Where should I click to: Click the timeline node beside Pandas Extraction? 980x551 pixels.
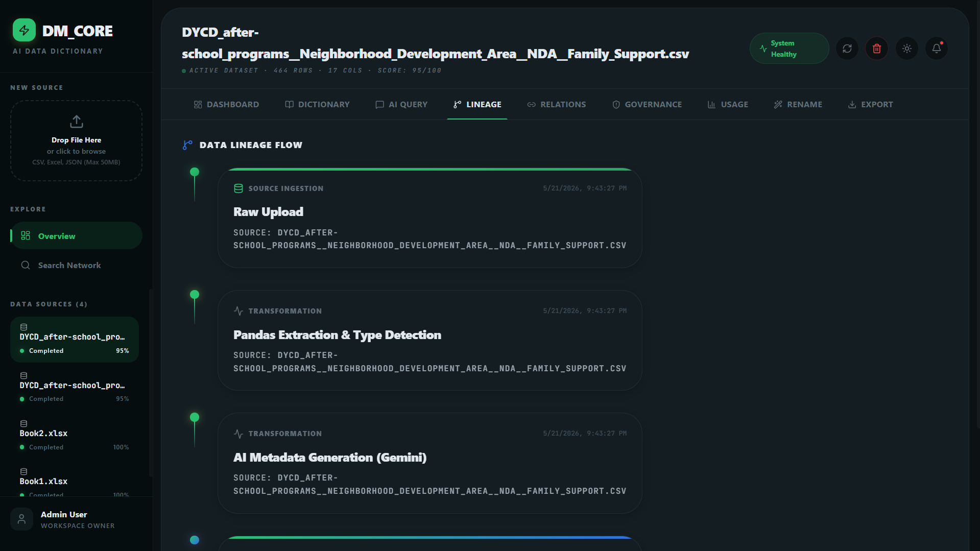(195, 295)
